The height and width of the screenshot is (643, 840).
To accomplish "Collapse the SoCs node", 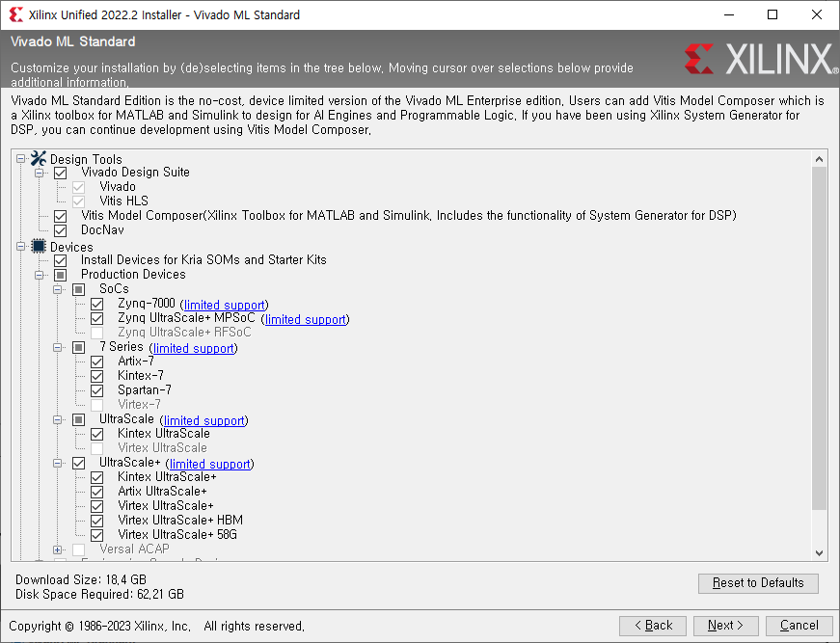I will point(57,289).
